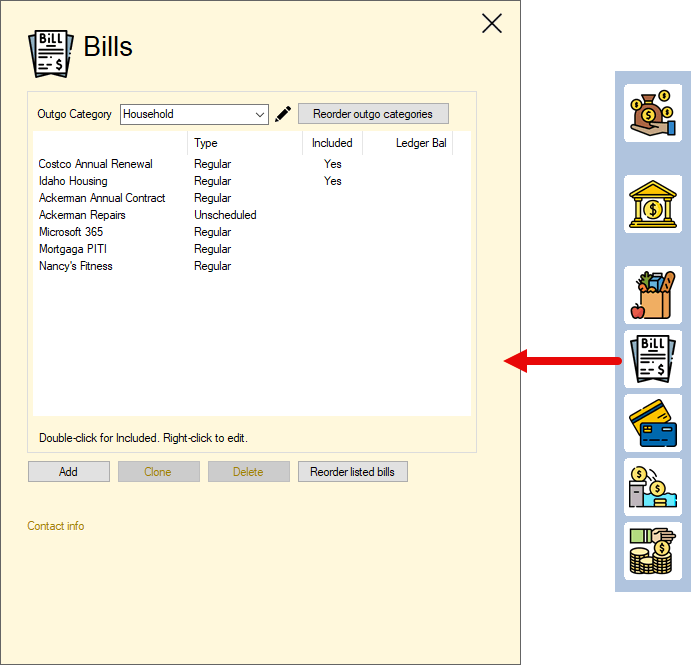The width and height of the screenshot is (691, 665).
Task: Click the Type column header
Action: click(x=245, y=143)
